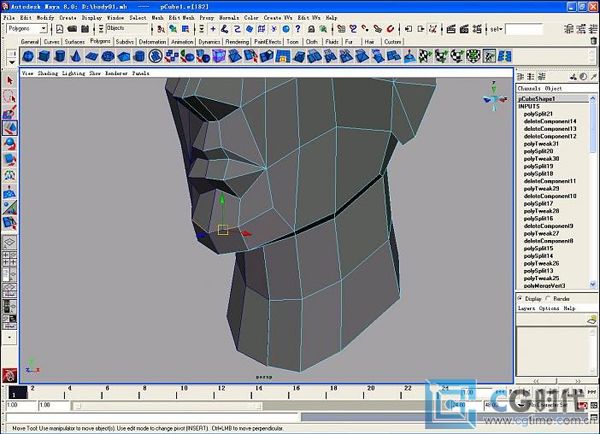Open the File menu

point(9,18)
